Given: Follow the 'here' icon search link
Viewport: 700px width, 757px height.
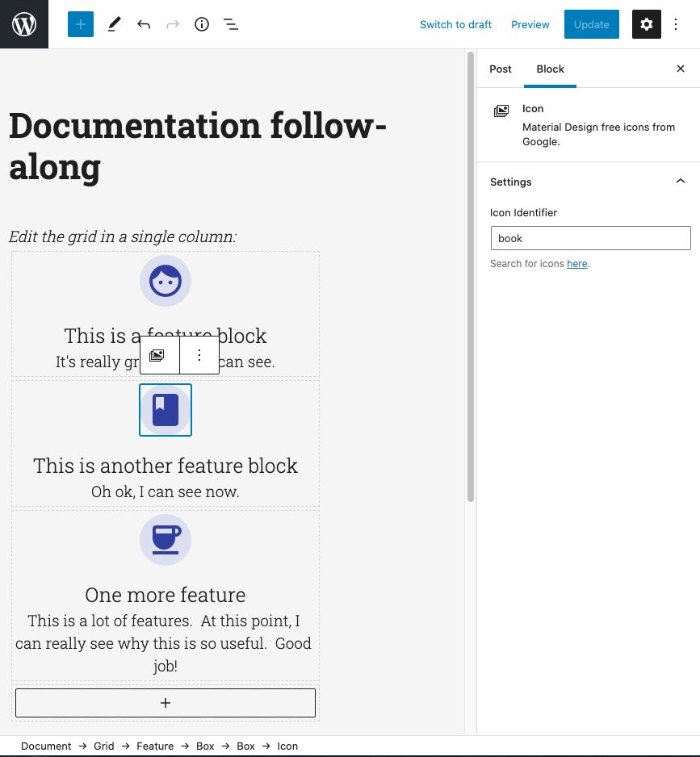Looking at the screenshot, I should tap(576, 264).
